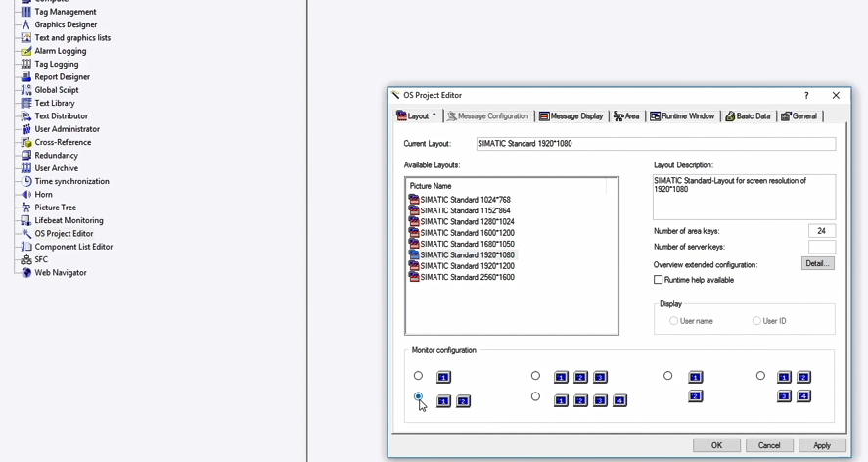Select the SFC icon
This screenshot has height=462, width=868.
tap(26, 259)
